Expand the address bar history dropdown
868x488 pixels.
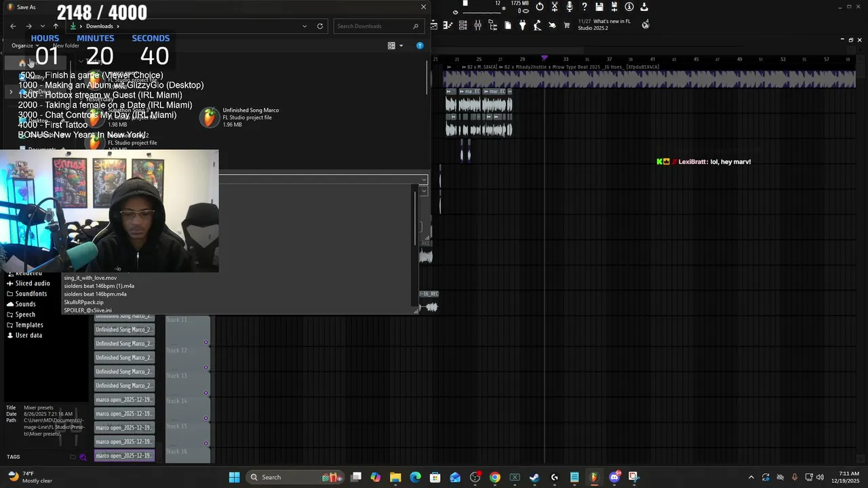[304, 26]
